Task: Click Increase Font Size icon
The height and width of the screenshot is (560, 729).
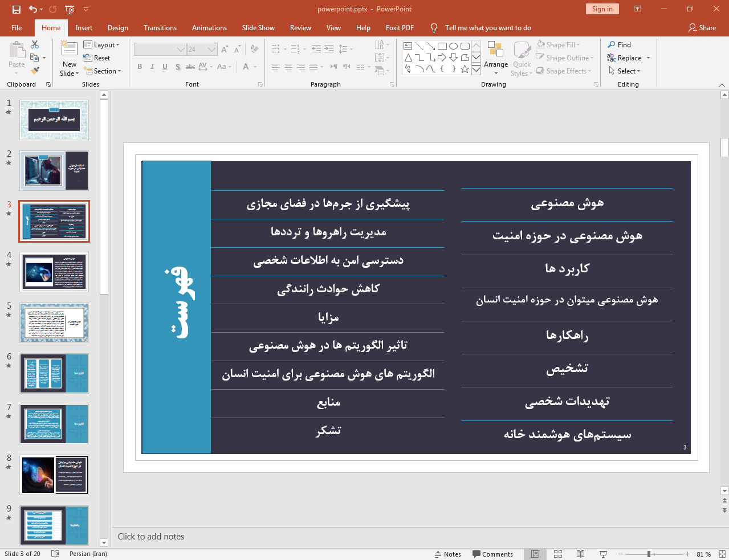Action: coord(225,50)
